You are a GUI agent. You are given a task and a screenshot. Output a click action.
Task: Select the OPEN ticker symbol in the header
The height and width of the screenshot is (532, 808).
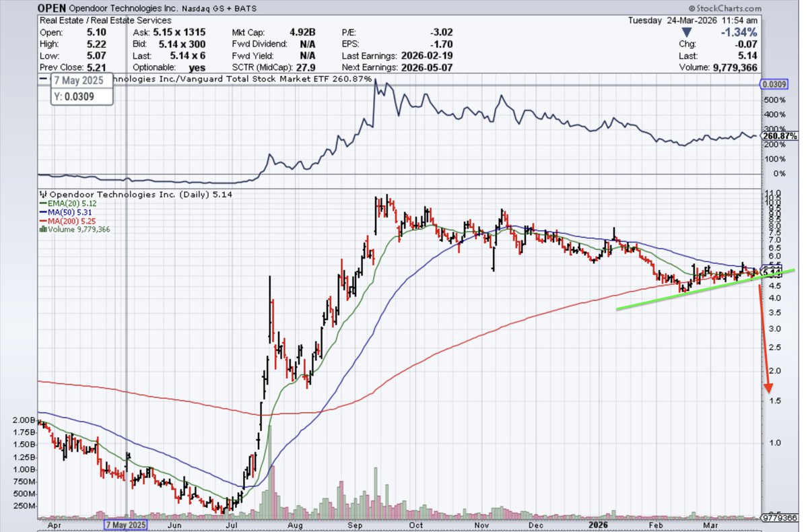click(x=53, y=9)
